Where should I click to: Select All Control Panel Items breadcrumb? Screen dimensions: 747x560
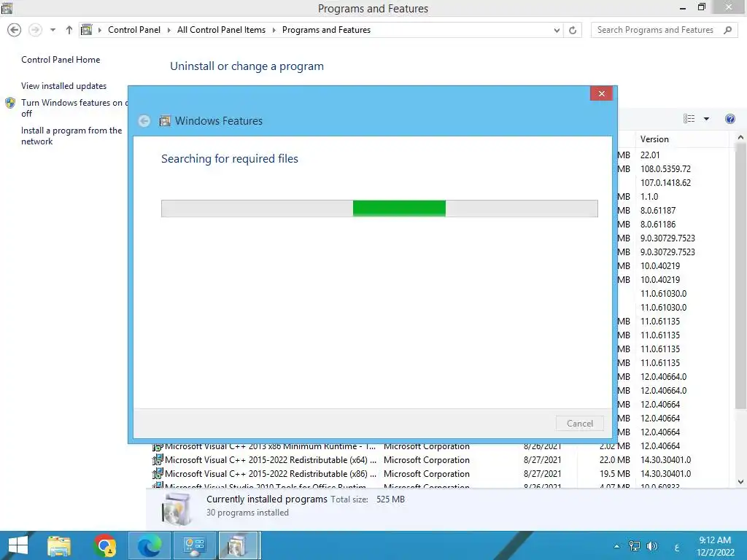tap(221, 29)
